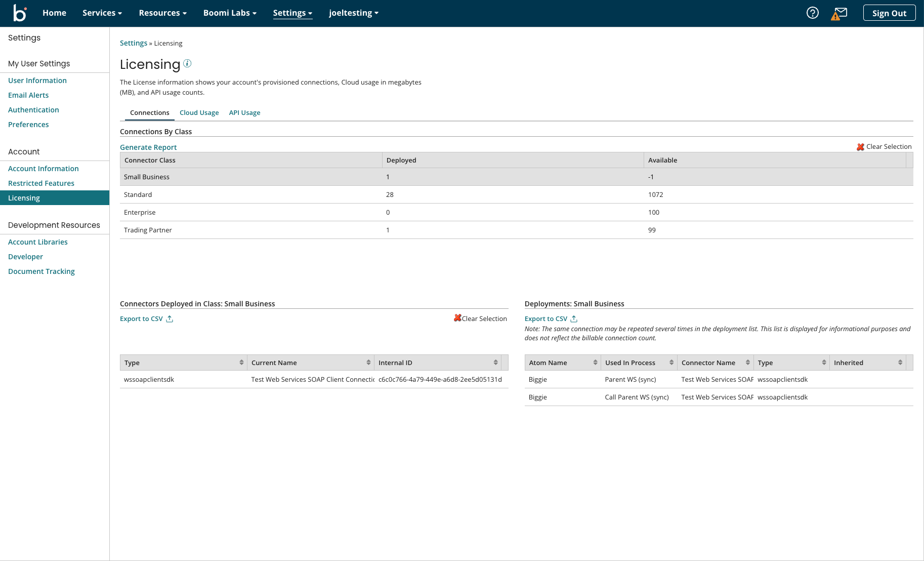924x561 pixels.
Task: Select the Trading Partner connector class row
Action: [x=517, y=230]
